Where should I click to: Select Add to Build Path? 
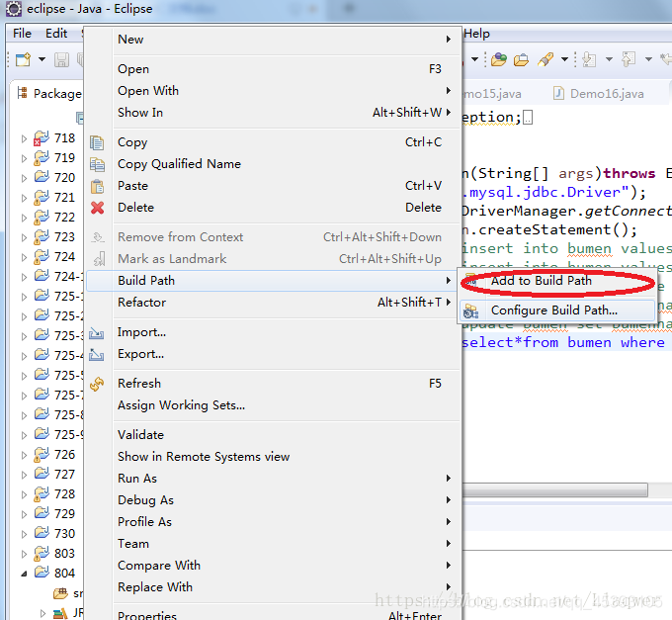[x=557, y=281]
